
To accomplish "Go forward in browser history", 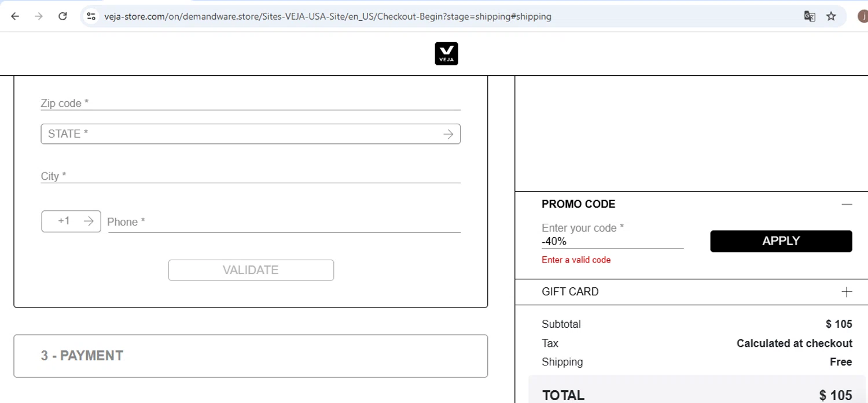I will click(x=39, y=16).
